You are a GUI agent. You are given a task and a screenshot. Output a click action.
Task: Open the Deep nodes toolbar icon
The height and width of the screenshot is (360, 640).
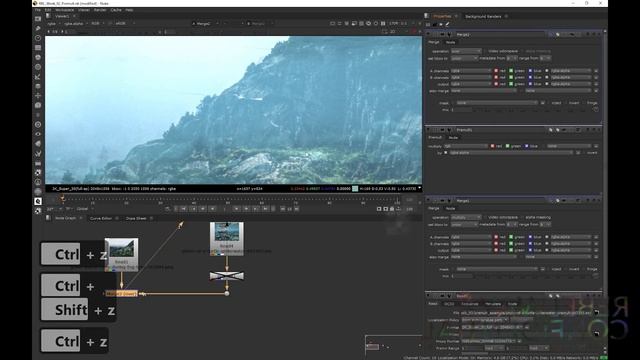click(x=38, y=124)
